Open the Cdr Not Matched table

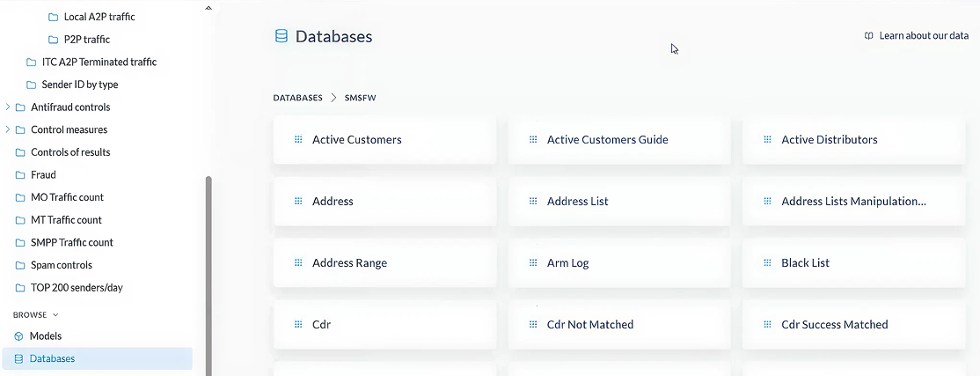(589, 325)
